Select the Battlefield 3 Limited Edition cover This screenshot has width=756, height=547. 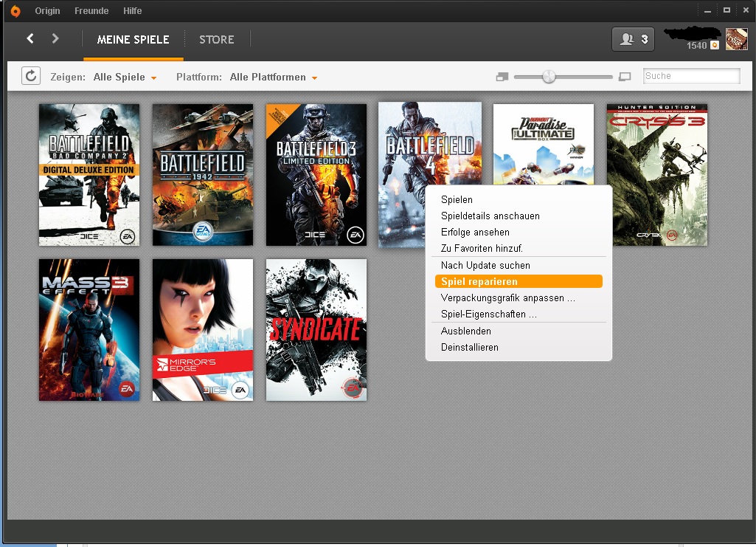316,175
